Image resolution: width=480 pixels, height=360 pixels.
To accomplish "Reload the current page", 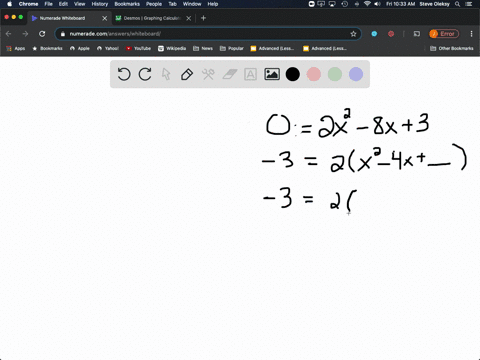I will coord(42,34).
